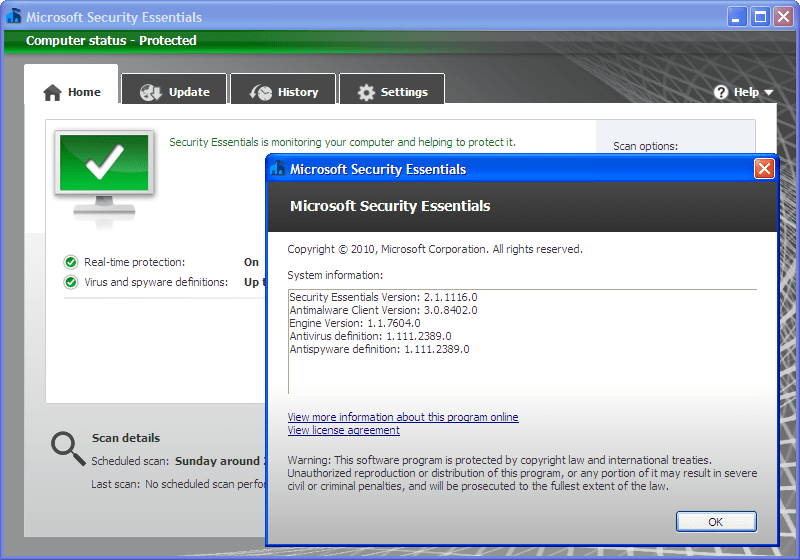Close the main Security Essentials window
This screenshot has width=800, height=560.
(784, 17)
